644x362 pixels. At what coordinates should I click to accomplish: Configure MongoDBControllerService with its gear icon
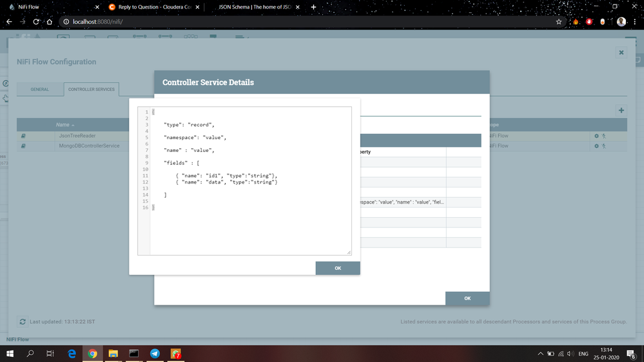pos(596,146)
